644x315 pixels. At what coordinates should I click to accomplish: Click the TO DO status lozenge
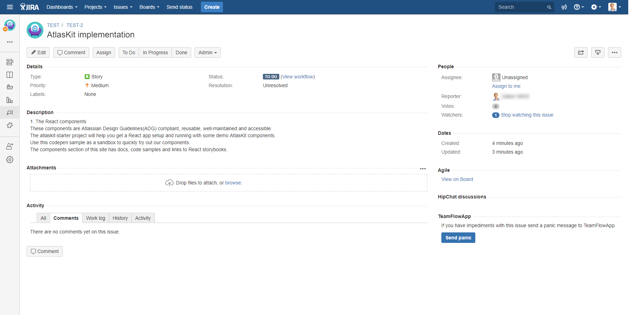pyautogui.click(x=271, y=77)
